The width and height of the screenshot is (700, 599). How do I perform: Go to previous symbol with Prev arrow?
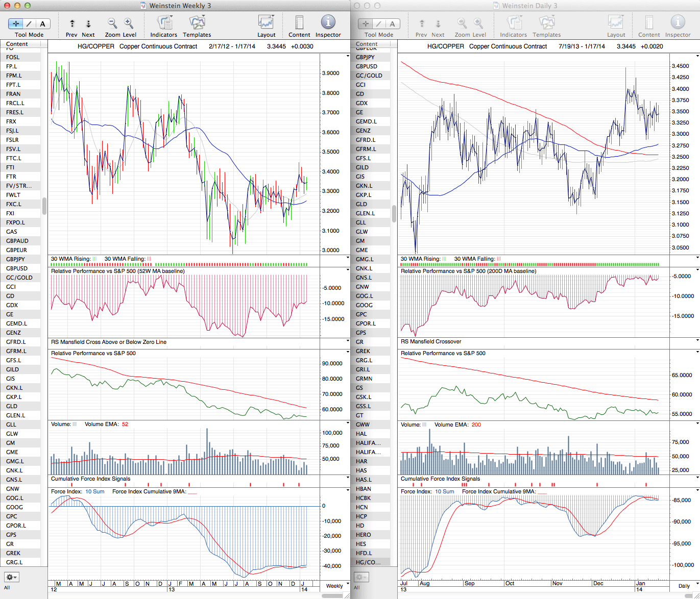[x=72, y=23]
